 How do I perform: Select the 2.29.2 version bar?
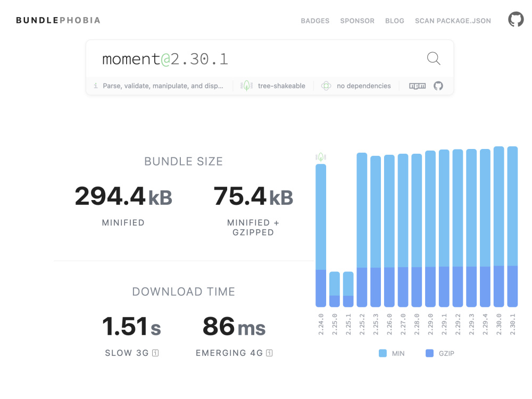458,228
